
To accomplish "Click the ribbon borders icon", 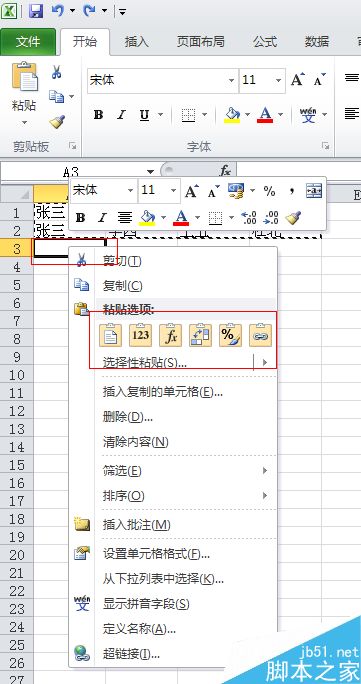I will (x=188, y=115).
